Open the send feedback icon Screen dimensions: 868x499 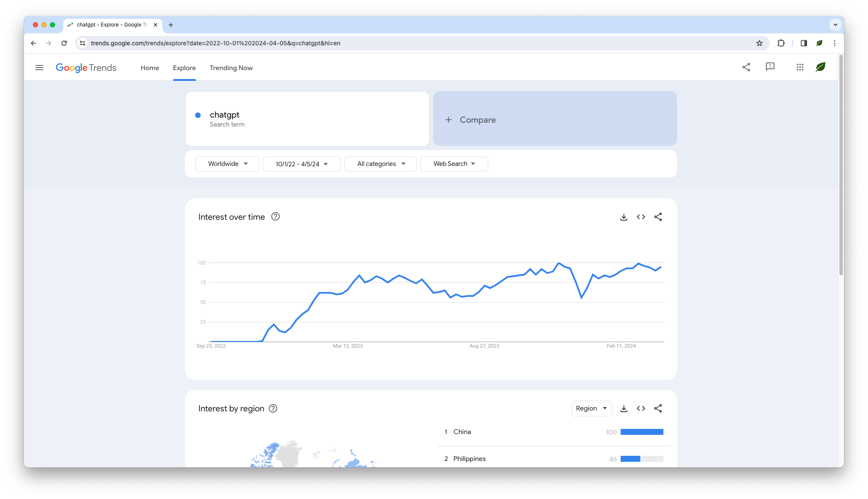tap(770, 67)
